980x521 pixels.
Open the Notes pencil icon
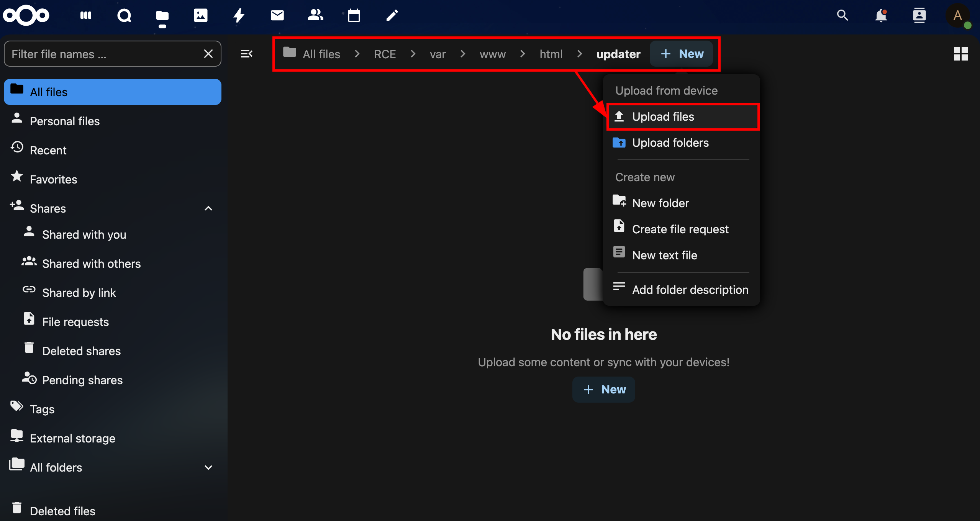coord(392,15)
